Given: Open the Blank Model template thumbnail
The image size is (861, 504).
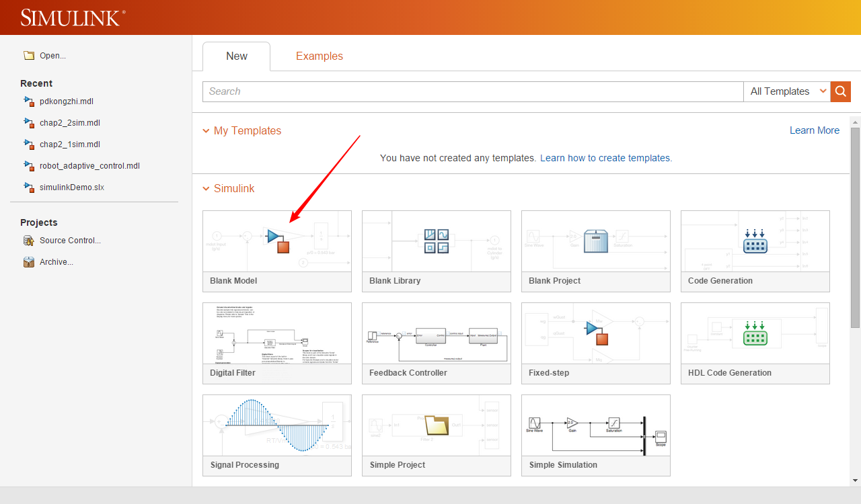Looking at the screenshot, I should pyautogui.click(x=277, y=241).
